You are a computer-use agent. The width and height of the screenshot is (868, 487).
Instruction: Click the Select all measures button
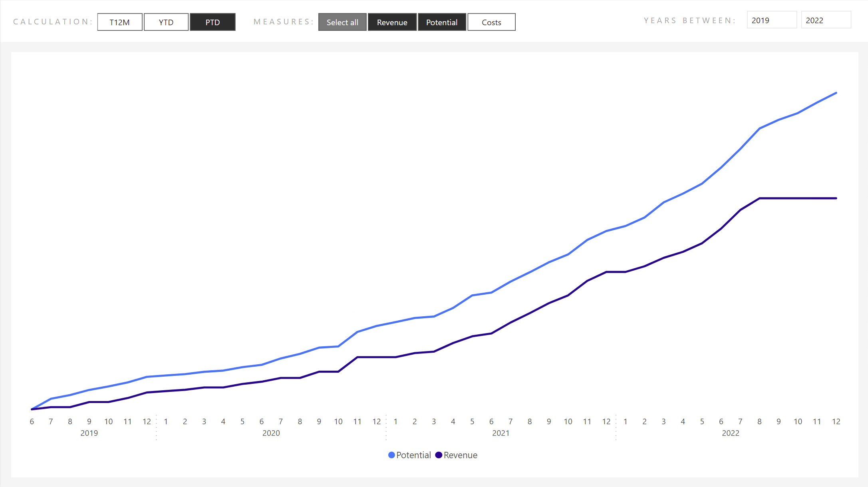coord(342,22)
